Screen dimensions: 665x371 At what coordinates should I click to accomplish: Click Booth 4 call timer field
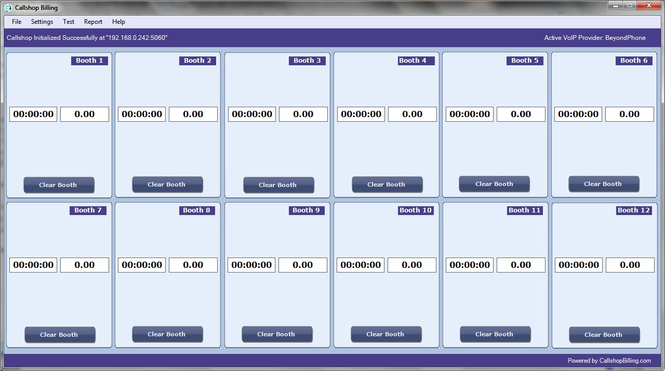pyautogui.click(x=361, y=114)
